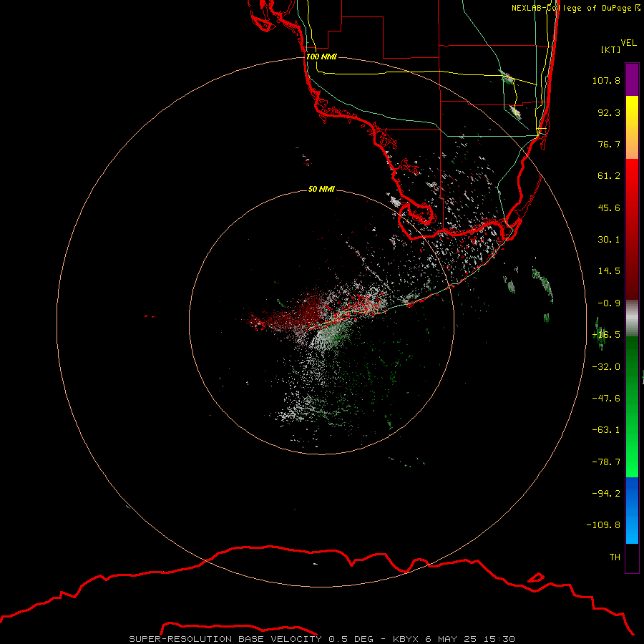
Task: Click the 100 NMI range ring label
Action: 321,57
